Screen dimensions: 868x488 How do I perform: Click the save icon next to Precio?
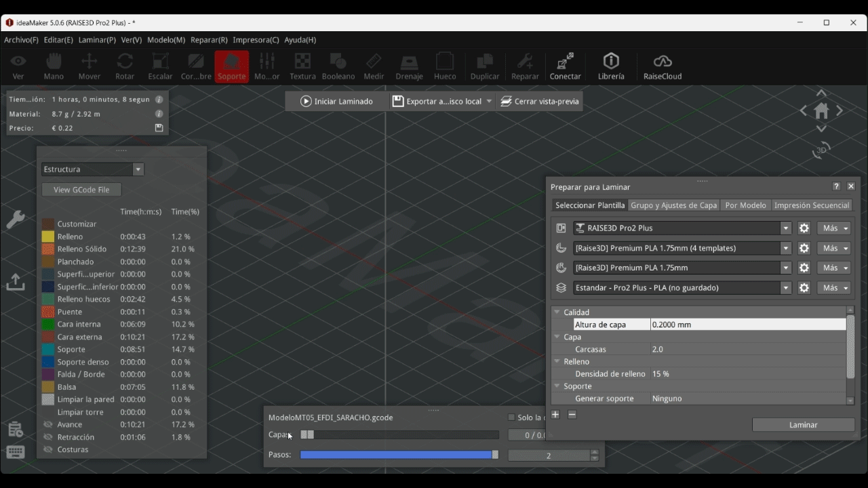click(159, 127)
